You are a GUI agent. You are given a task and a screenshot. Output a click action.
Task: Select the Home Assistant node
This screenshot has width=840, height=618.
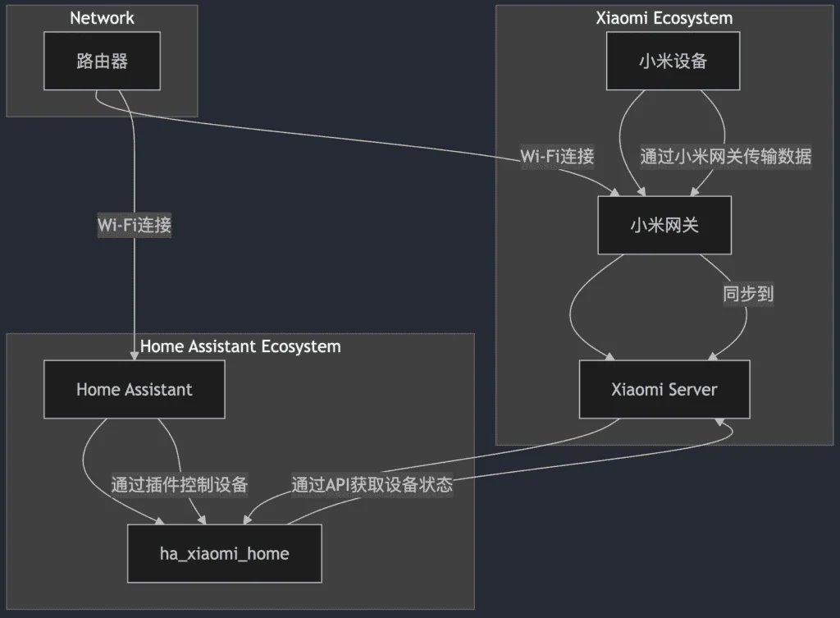coord(135,389)
